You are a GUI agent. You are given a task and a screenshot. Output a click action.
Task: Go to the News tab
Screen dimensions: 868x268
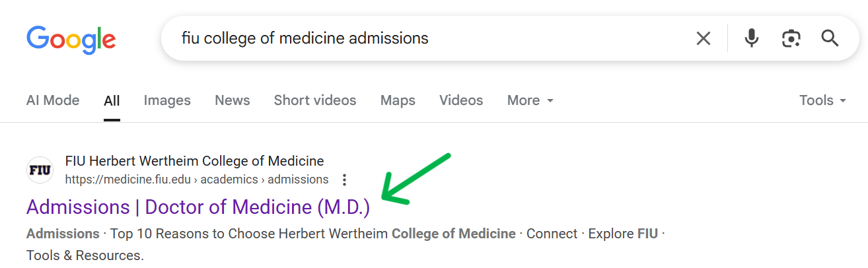(233, 100)
